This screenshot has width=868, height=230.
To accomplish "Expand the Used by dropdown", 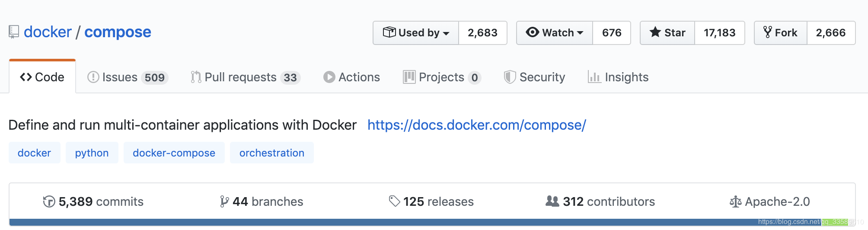I will click(x=416, y=33).
